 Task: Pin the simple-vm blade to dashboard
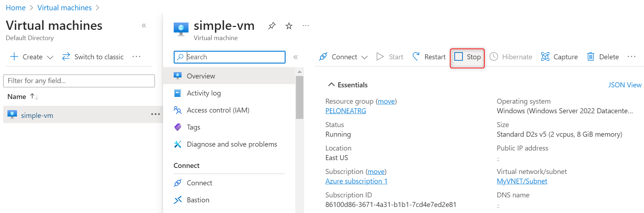[272, 26]
